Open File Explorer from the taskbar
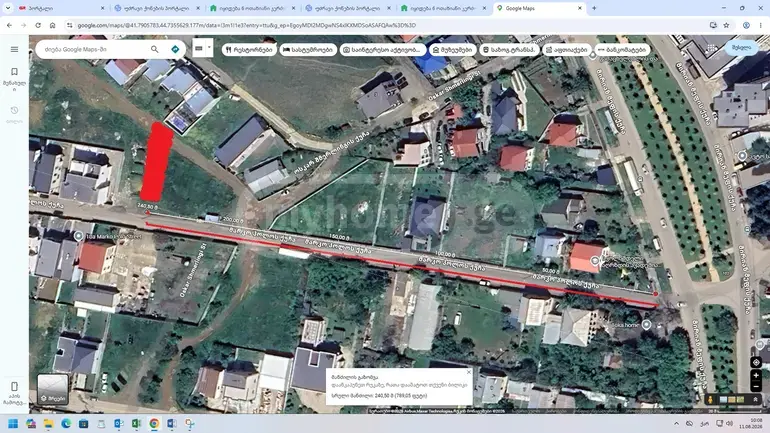This screenshot has height=433, width=770. tap(49, 423)
